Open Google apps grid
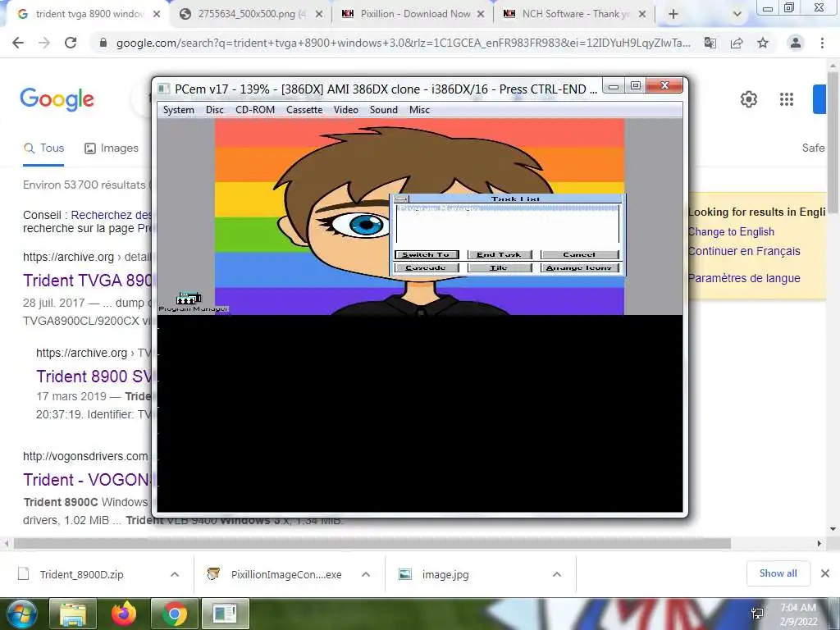840x630 pixels. tap(787, 99)
